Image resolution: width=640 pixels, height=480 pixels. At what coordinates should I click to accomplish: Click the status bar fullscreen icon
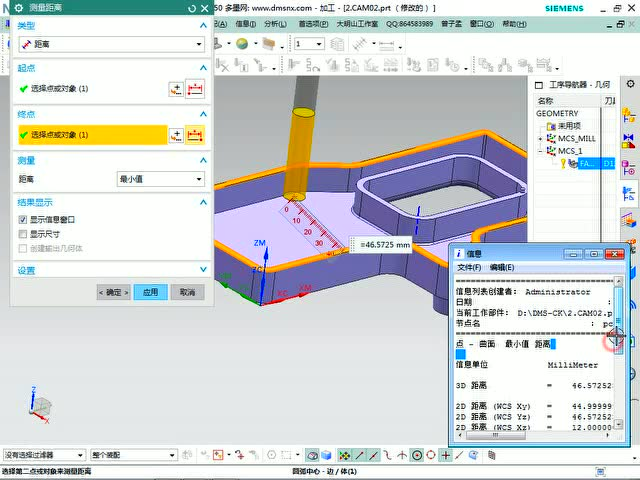click(600, 472)
